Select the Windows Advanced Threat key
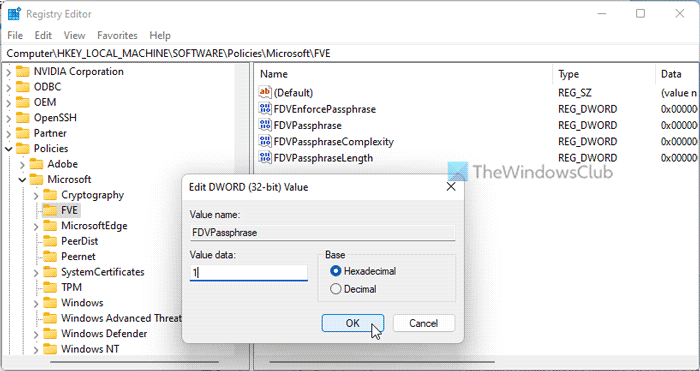 coord(121,318)
